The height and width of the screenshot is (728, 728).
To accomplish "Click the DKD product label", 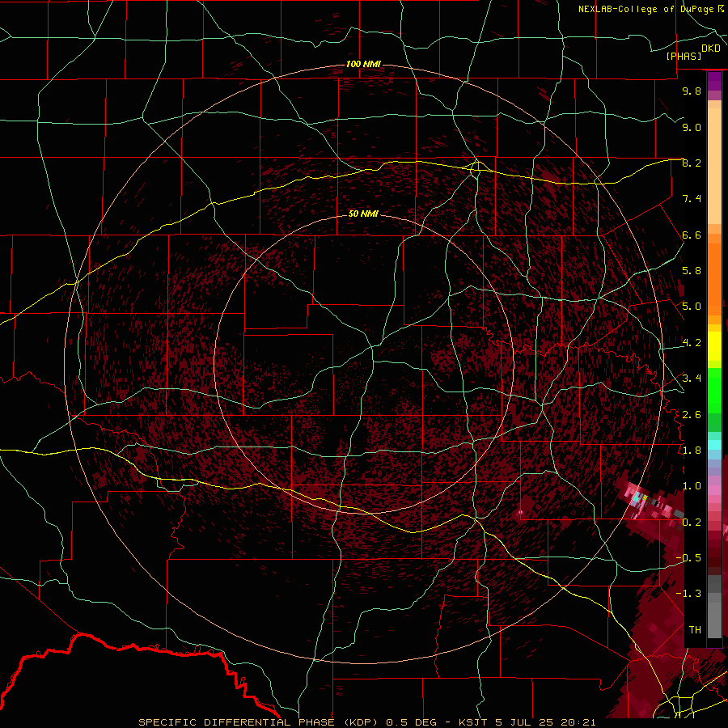I will pos(711,49).
